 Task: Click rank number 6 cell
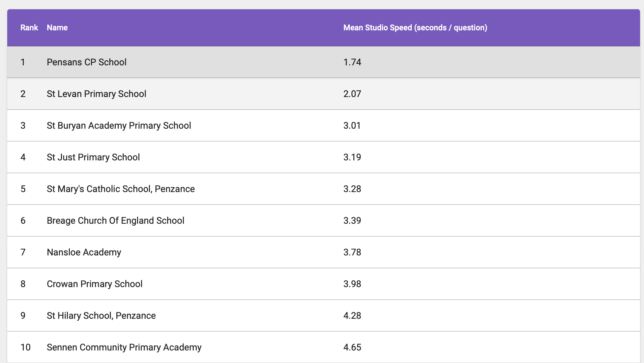(x=23, y=221)
